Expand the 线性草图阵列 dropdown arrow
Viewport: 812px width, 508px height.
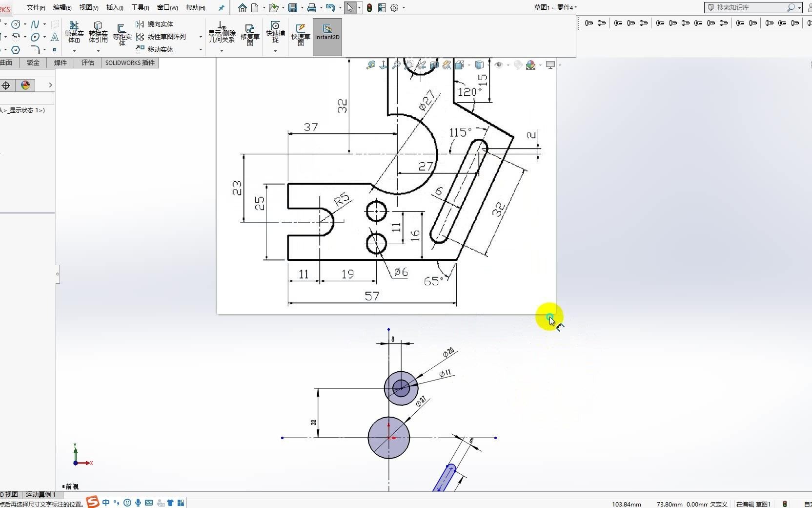coord(201,37)
